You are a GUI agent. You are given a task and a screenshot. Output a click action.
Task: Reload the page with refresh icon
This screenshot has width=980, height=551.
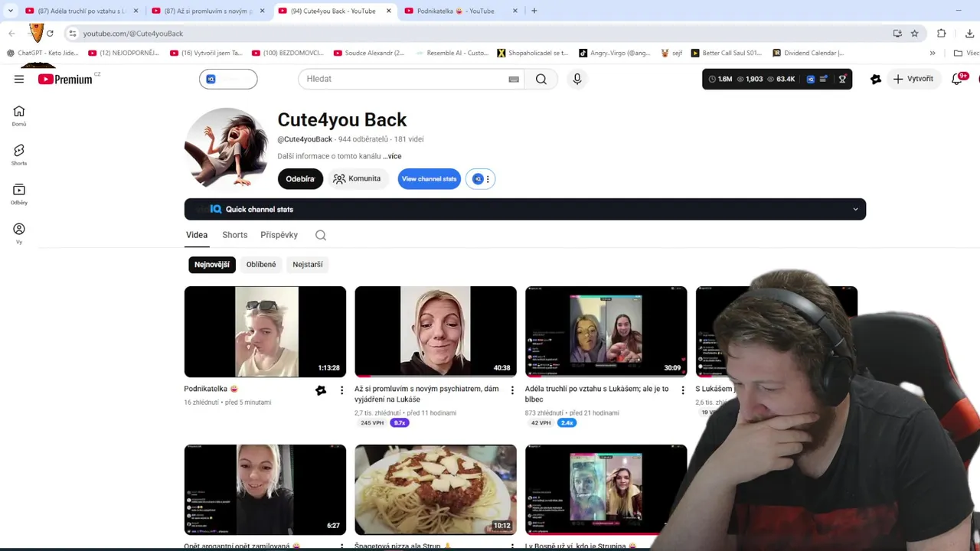pos(50,34)
